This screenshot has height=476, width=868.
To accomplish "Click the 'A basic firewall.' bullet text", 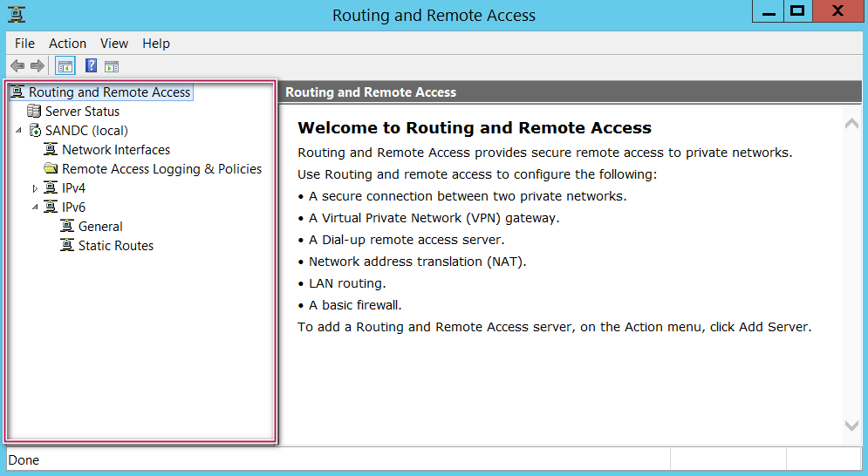I will coord(355,305).
